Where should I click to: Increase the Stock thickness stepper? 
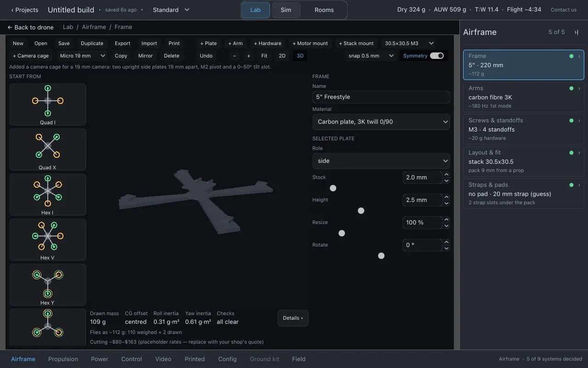point(447,175)
